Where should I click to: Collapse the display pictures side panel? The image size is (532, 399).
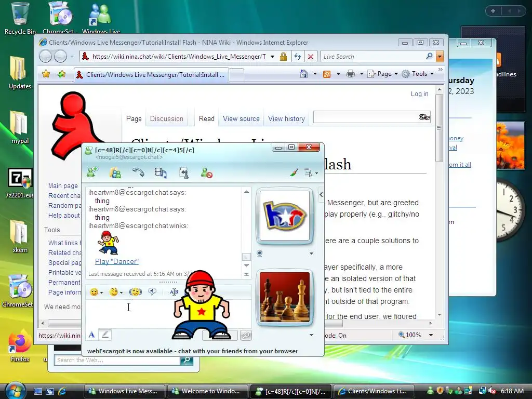click(x=321, y=195)
